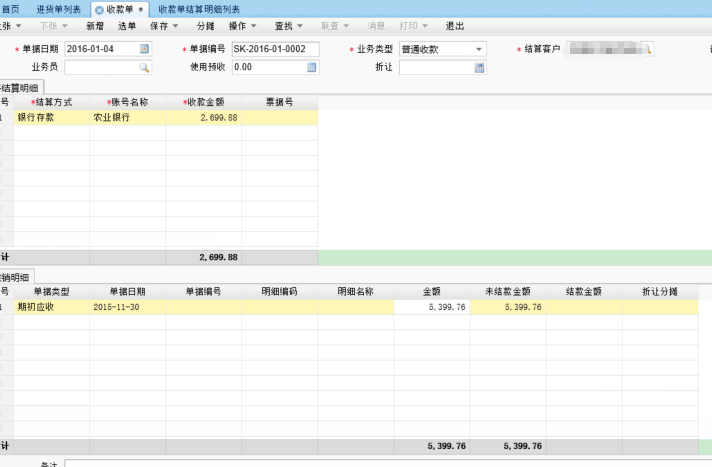Viewport: 712px width, 467px height.
Task: Click the 新增 toolbar button
Action: (x=94, y=26)
